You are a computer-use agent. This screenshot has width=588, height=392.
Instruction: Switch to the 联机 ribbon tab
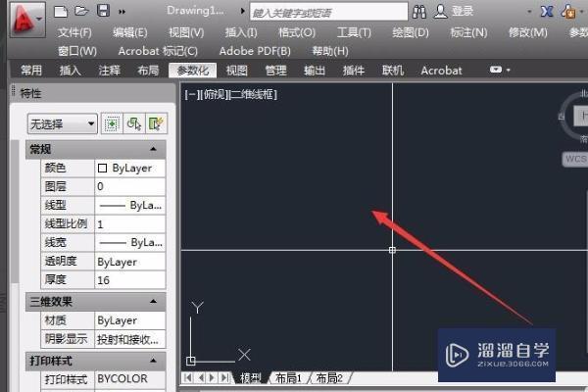[x=392, y=71]
